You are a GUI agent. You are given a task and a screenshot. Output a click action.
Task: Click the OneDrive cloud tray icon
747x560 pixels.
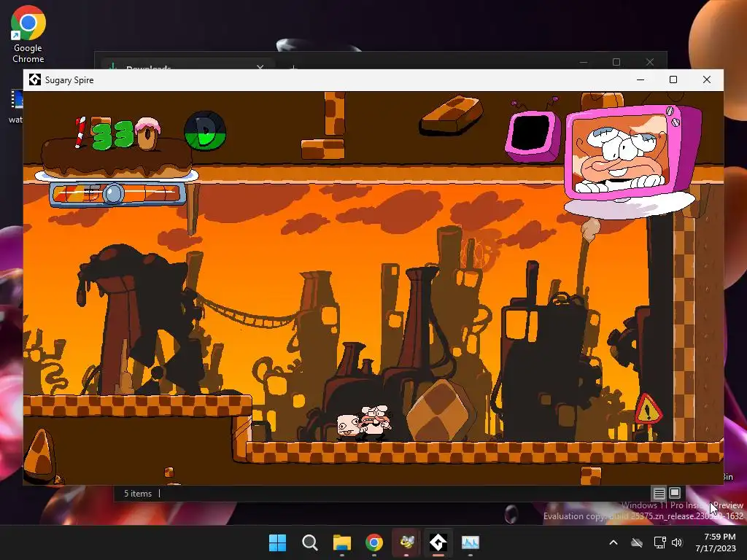tap(637, 542)
